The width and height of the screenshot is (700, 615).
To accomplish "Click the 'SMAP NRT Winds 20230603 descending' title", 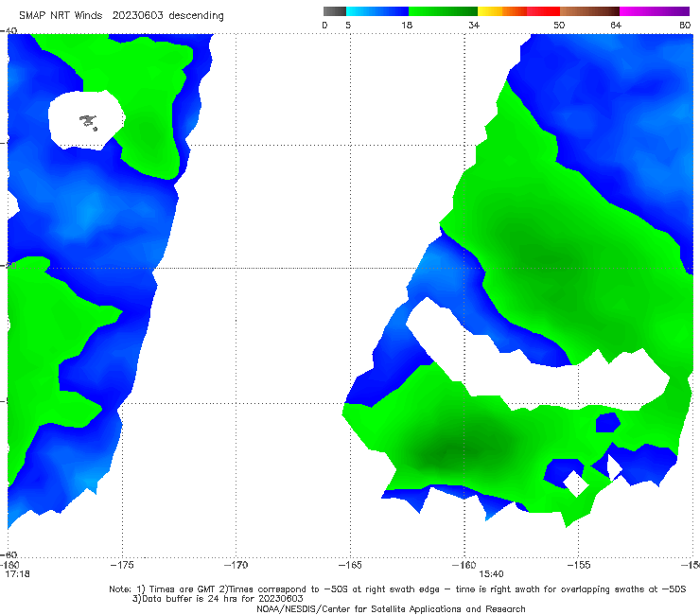I will click(x=121, y=16).
